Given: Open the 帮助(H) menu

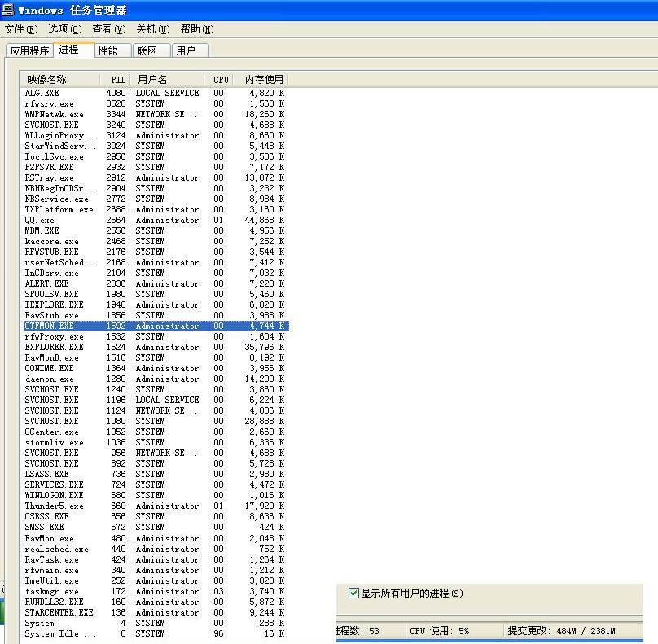Looking at the screenshot, I should (x=197, y=29).
